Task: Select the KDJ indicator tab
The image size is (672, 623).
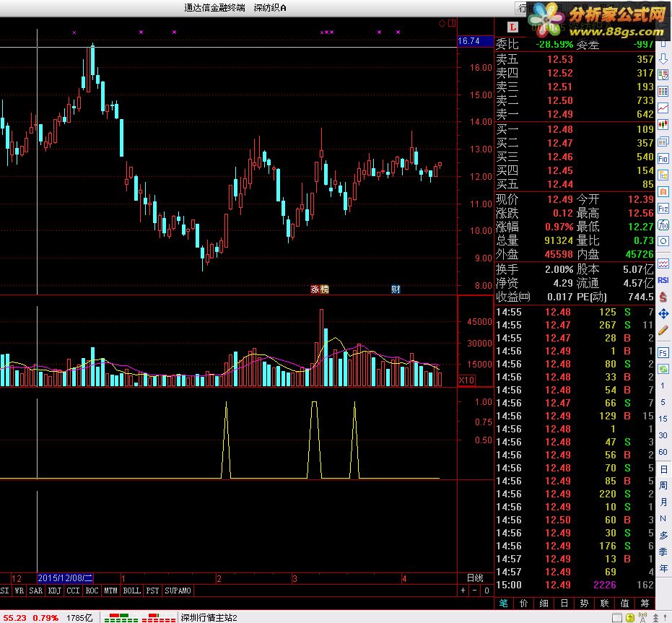Action: point(54,591)
